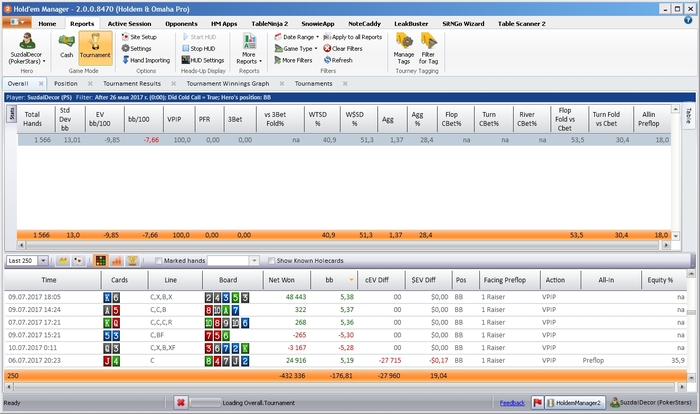Open the SitNGo Wizard tab
Screen dimensions: 700x414
pyautogui.click(x=463, y=24)
